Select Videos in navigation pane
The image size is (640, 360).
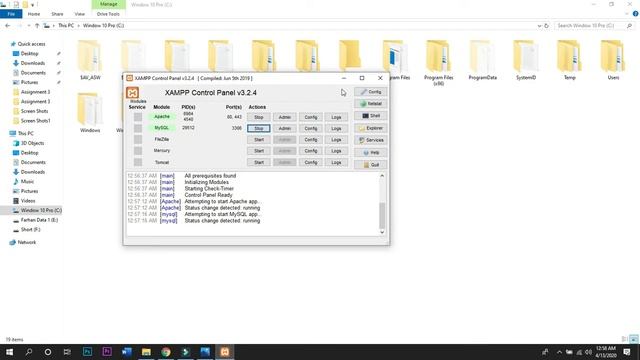(x=28, y=201)
